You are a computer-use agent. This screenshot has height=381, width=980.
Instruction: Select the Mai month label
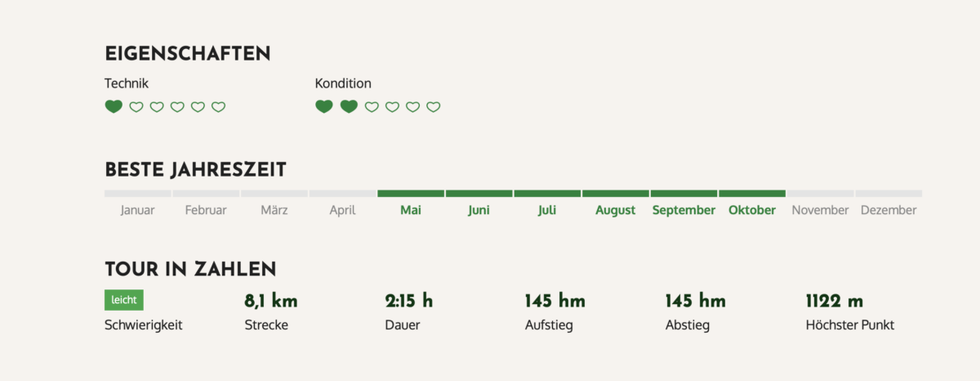411,210
